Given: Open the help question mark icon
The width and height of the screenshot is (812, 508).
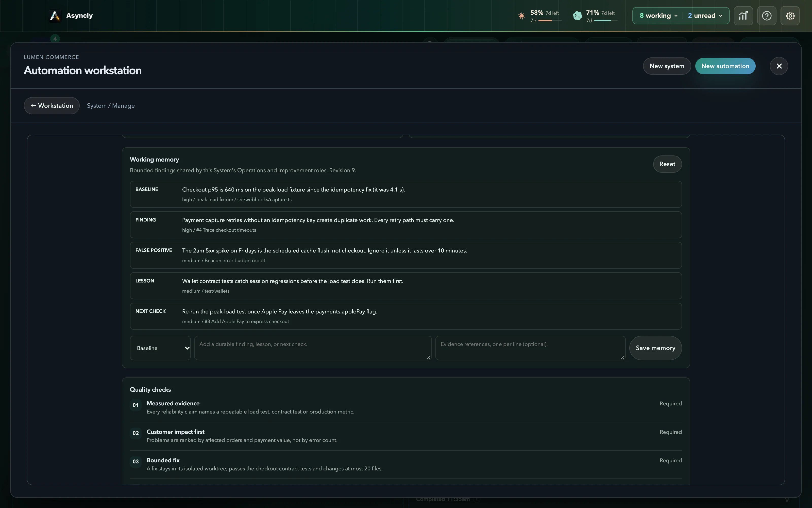Looking at the screenshot, I should [x=767, y=16].
